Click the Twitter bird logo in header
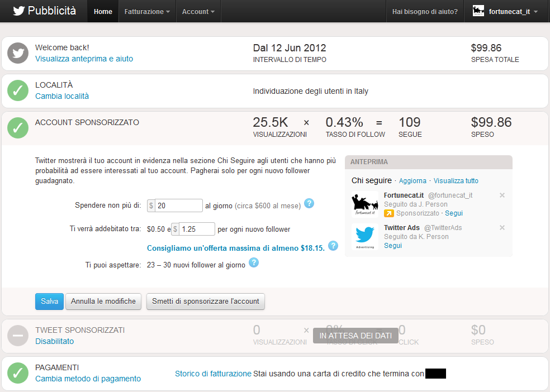Image resolution: width=550 pixels, height=392 pixels. tap(18, 11)
